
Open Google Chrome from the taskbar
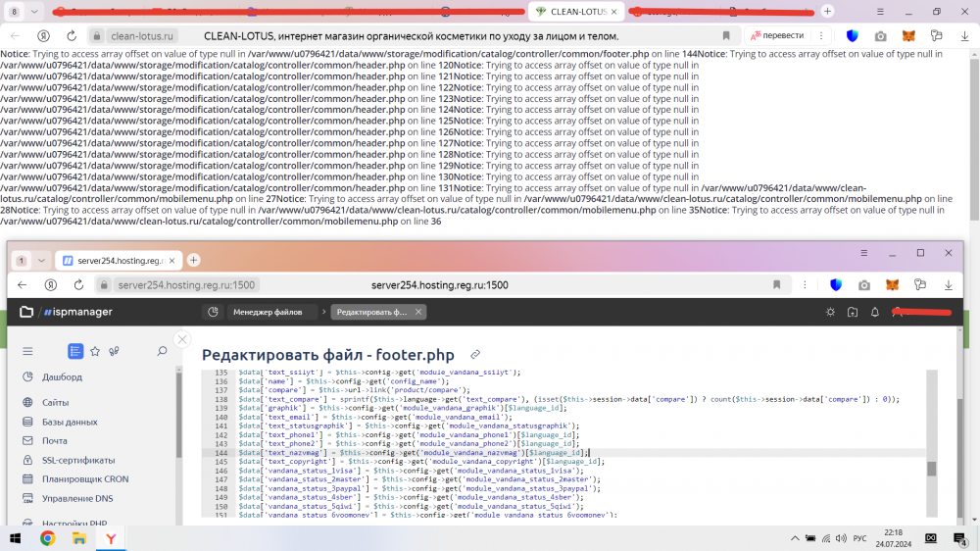click(47, 538)
